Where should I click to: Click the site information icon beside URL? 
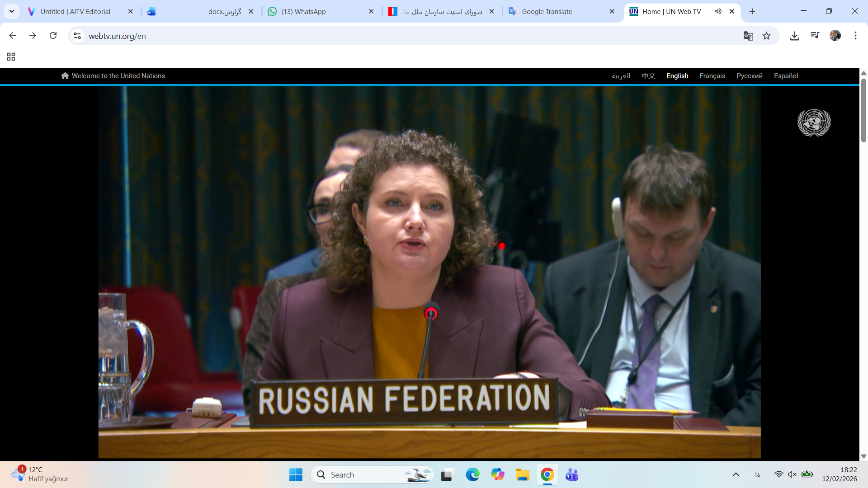[x=77, y=36]
